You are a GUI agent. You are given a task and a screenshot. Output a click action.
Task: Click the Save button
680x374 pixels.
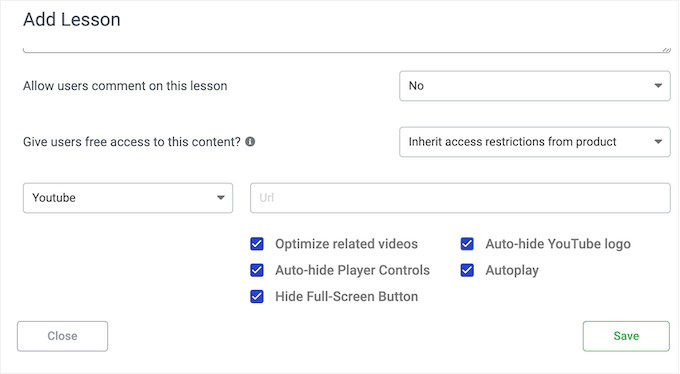click(626, 336)
